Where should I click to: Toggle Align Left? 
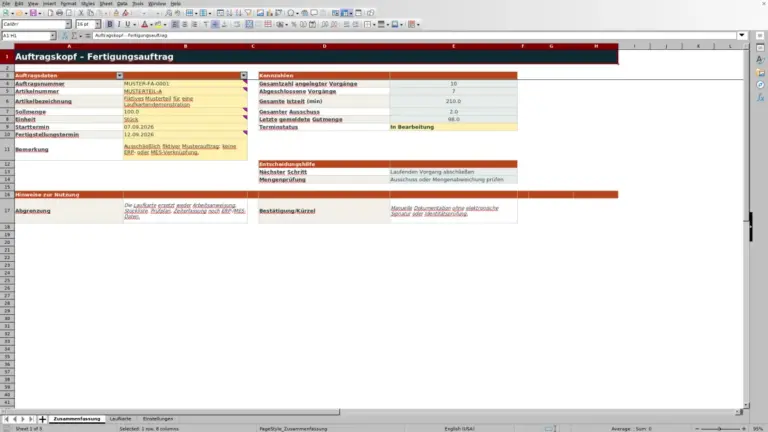[175, 24]
